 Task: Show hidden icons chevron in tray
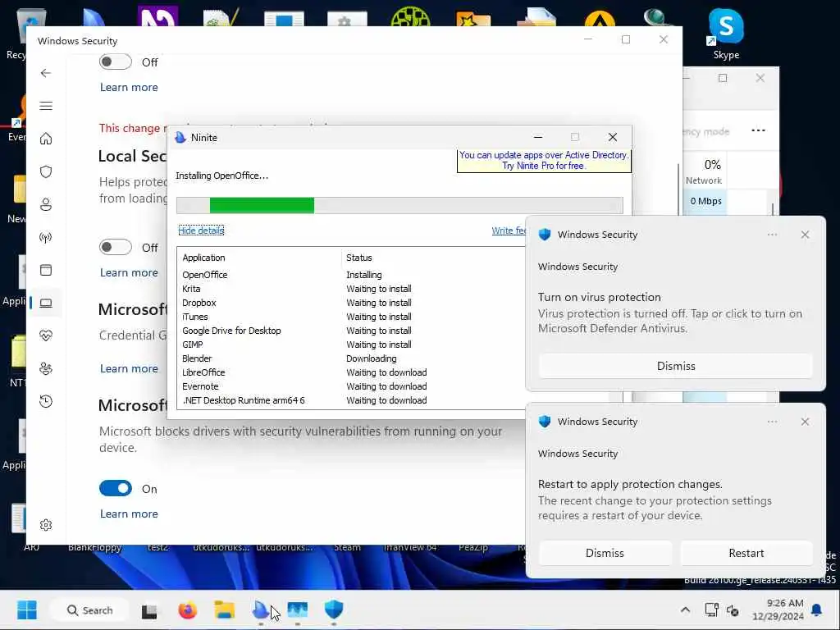(685, 609)
